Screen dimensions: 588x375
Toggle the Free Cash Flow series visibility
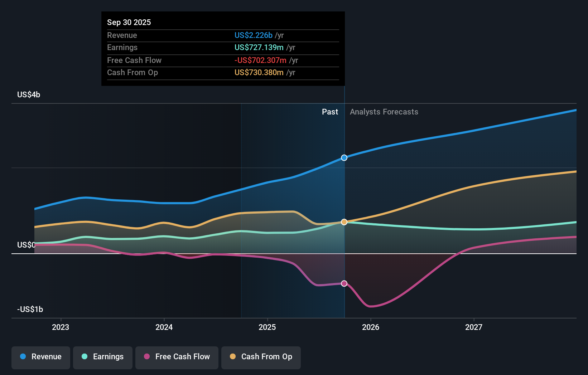tap(177, 357)
